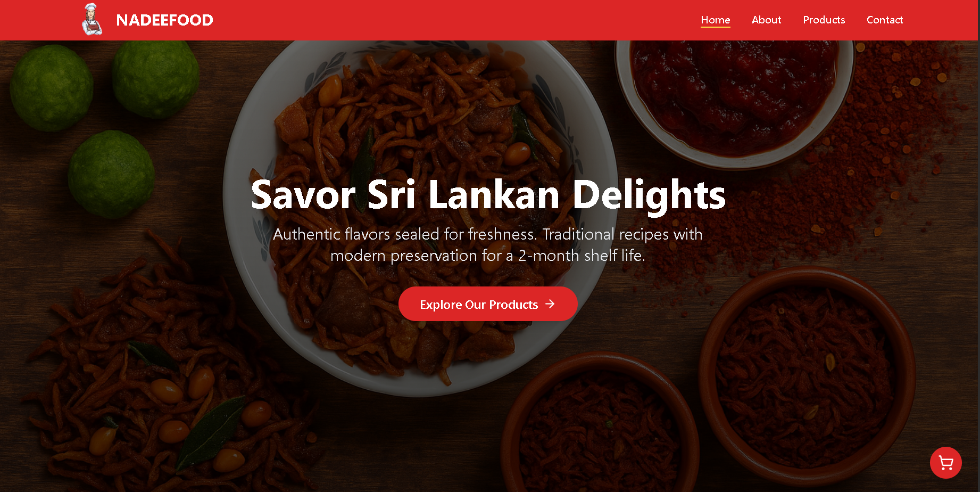Click the upper-right lime beside the navbar
The width and height of the screenshot is (980, 492).
click(155, 79)
